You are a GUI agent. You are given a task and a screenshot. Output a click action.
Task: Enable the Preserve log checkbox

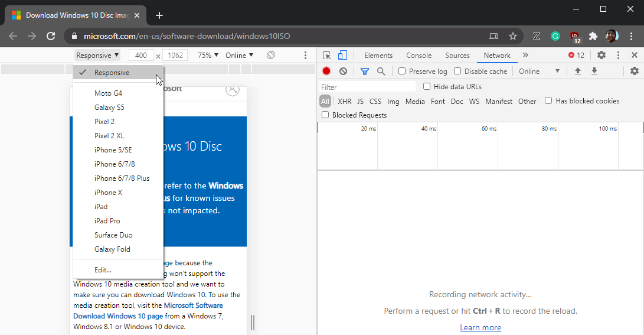click(x=402, y=71)
